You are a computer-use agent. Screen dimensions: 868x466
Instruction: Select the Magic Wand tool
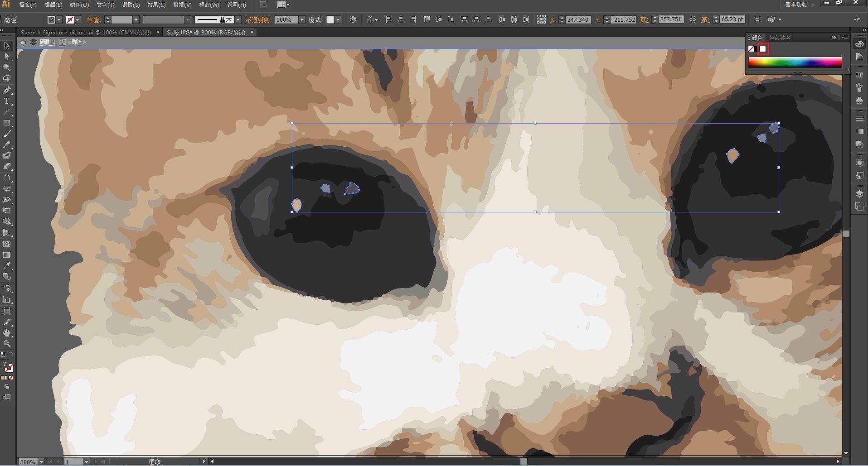pos(7,67)
